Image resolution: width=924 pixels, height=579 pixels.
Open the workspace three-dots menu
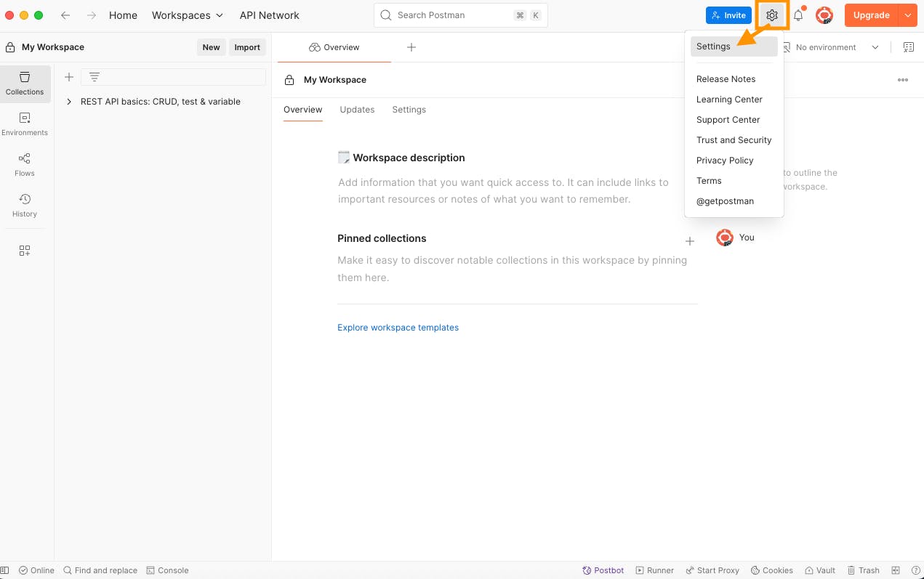903,80
